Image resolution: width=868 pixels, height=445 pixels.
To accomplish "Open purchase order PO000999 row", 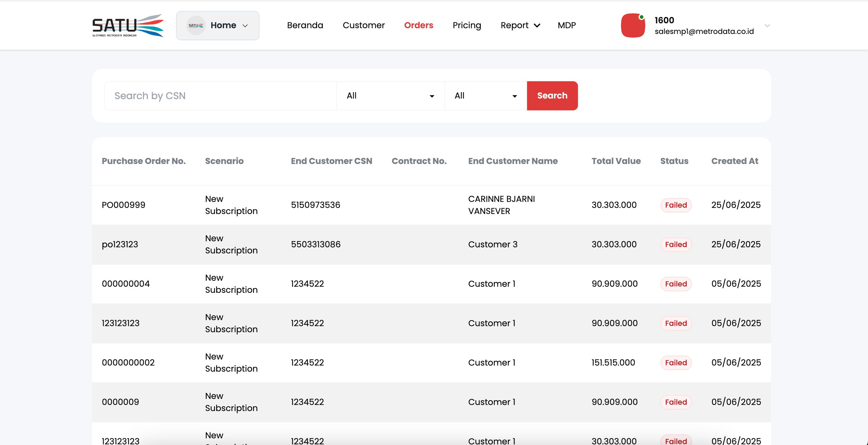I will pyautogui.click(x=123, y=205).
